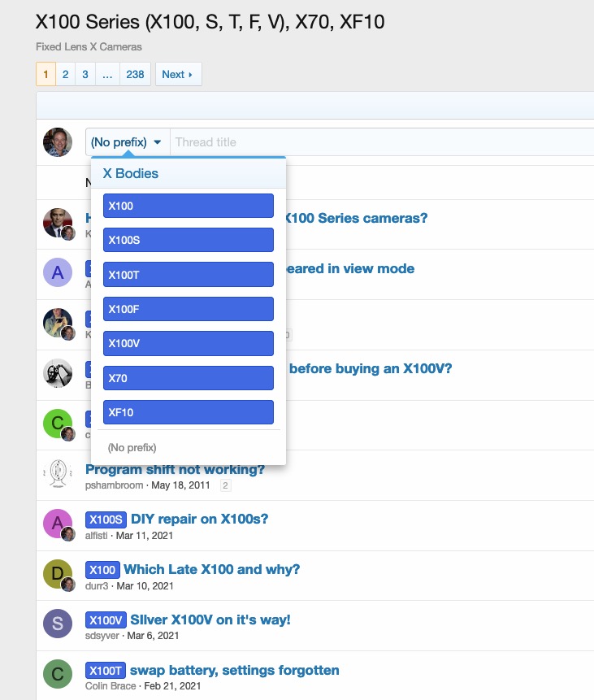Click durr3's olive D avatar
594x700 pixels.
pos(58,574)
